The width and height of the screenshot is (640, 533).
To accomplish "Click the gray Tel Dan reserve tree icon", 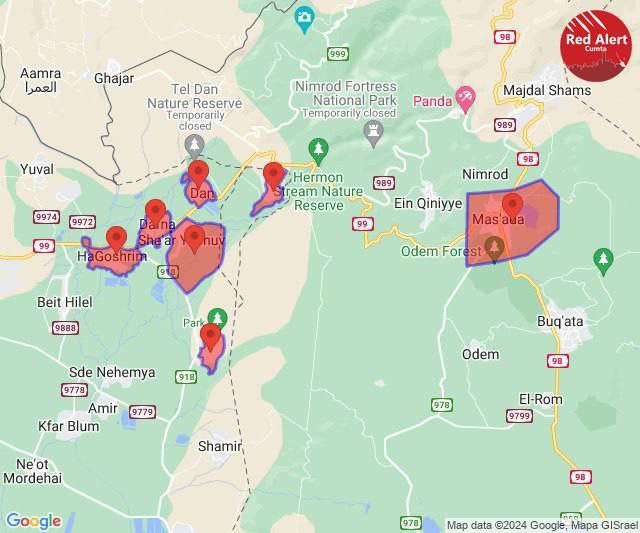I will tap(194, 147).
